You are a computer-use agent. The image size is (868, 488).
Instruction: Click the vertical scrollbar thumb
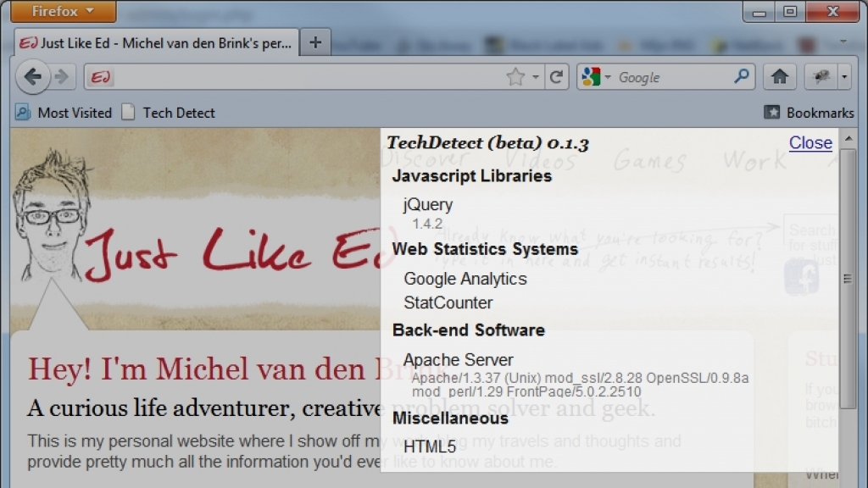848,280
